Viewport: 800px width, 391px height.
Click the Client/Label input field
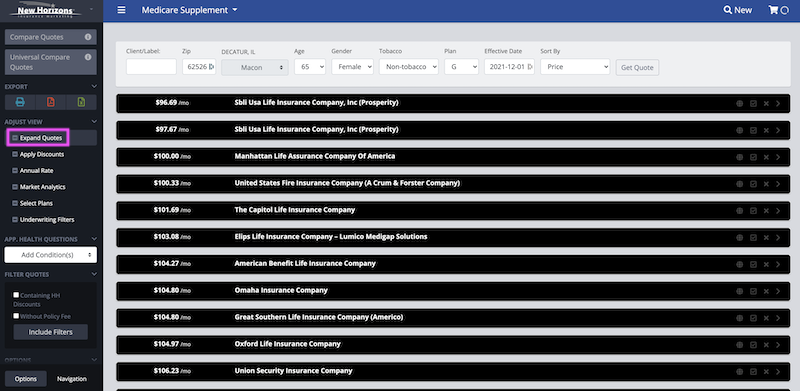[151, 67]
